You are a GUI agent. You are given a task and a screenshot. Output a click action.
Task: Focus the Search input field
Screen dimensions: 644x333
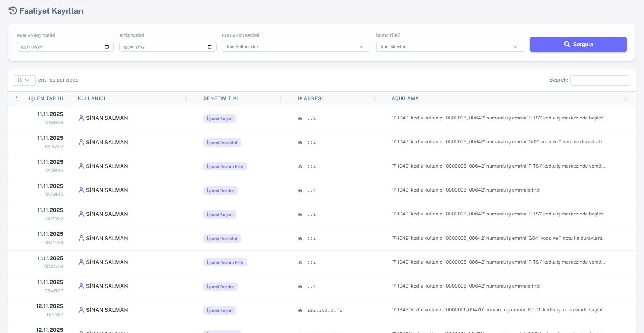click(x=600, y=80)
